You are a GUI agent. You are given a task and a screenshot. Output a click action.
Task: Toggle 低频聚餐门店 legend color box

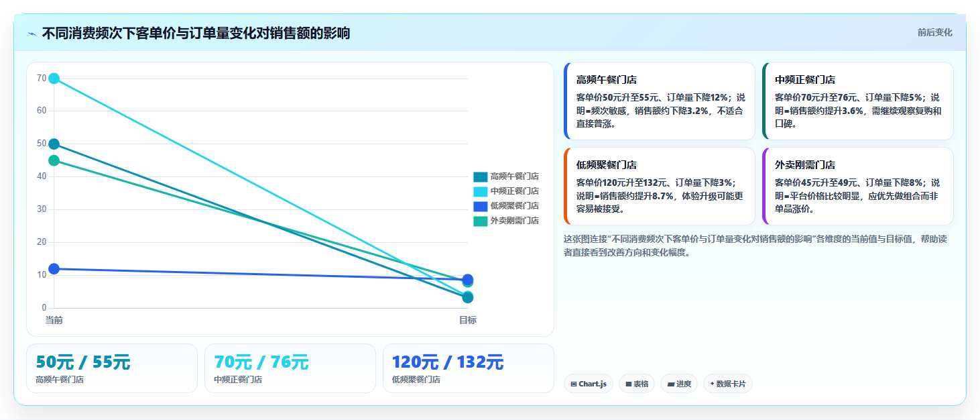point(480,206)
